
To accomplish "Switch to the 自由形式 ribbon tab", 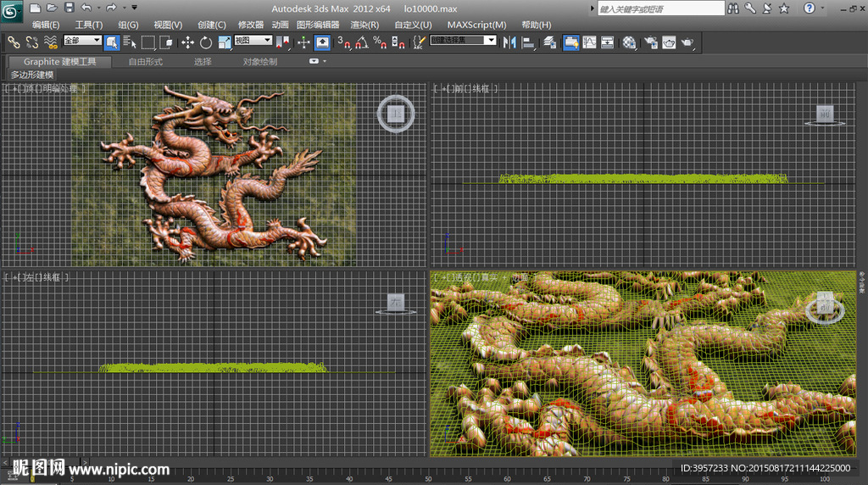I will (x=145, y=62).
